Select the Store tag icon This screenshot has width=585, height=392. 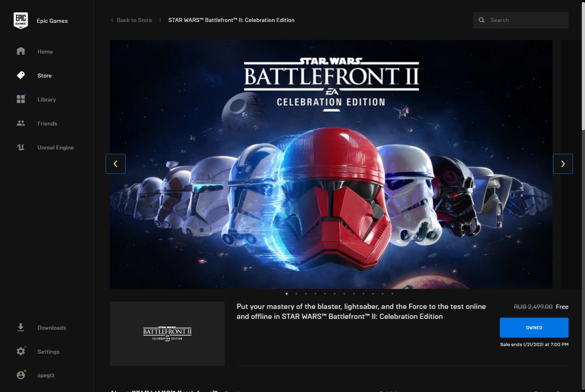[21, 75]
